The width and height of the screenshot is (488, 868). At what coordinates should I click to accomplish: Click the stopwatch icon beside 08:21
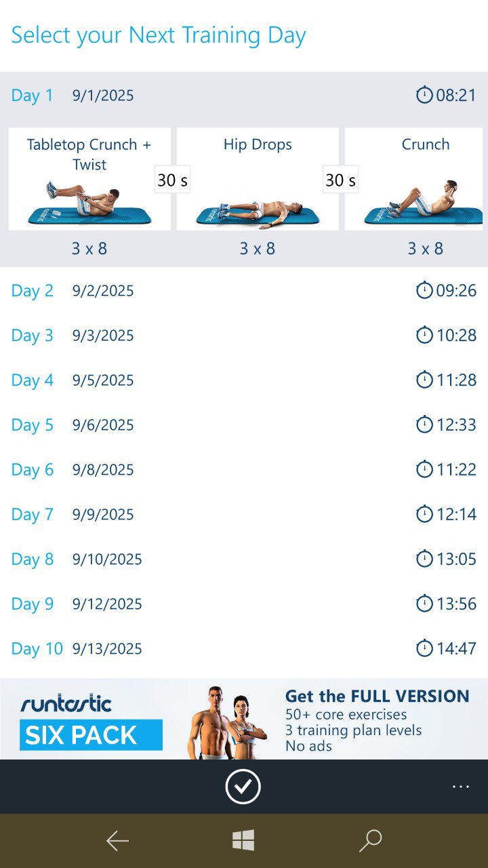coord(424,95)
